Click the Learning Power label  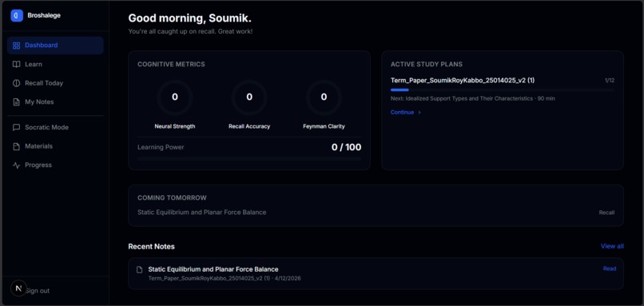(161, 147)
